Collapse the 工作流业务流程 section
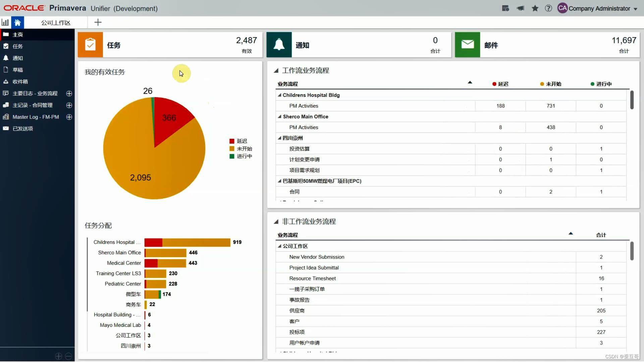Viewport: 644px width, 362px height. (276, 70)
